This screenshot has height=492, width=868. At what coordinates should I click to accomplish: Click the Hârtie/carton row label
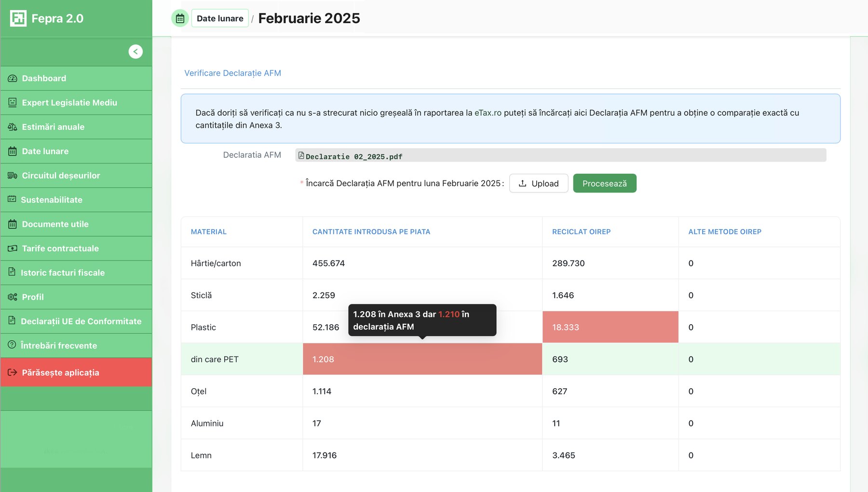[216, 263]
